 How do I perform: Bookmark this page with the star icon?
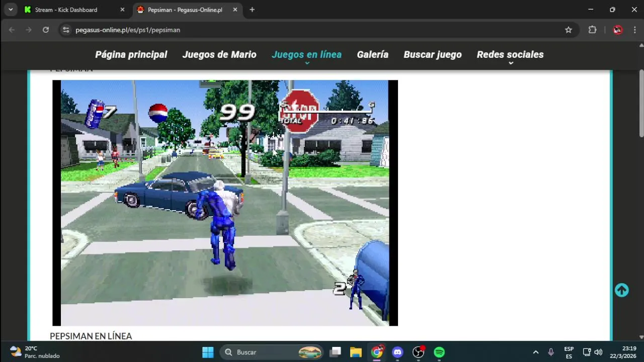pyautogui.click(x=569, y=30)
